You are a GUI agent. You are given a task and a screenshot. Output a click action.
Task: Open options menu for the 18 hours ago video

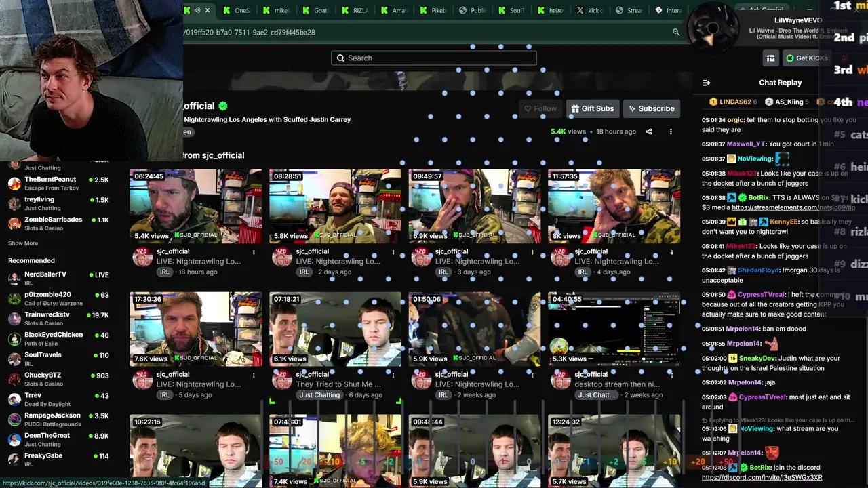[x=254, y=252]
